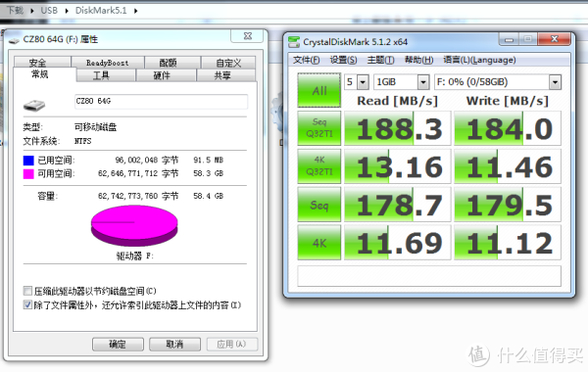Image resolution: width=588 pixels, height=372 pixels.
Task: Click the CZ80 drive icon in the title bar
Action: (x=14, y=40)
